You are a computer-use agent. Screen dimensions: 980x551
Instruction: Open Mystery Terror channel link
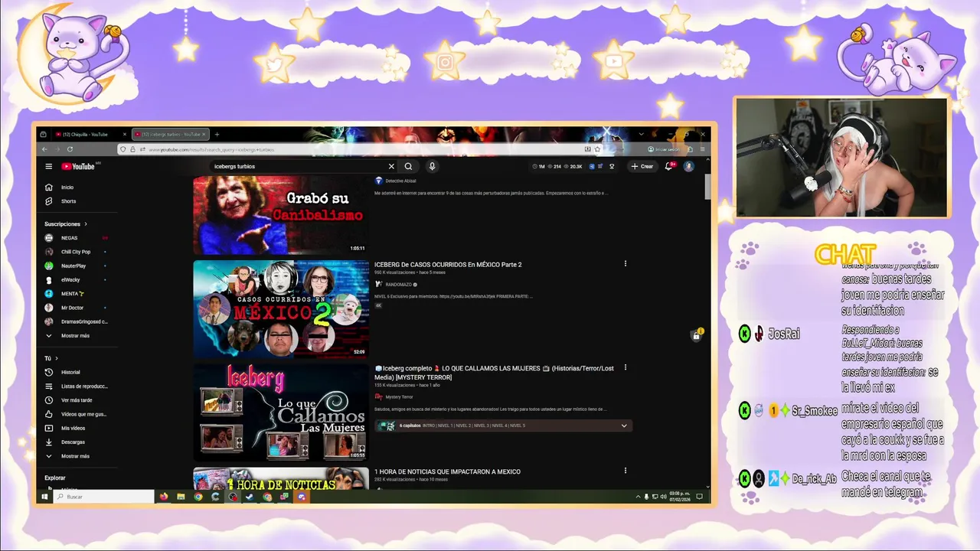[399, 397]
